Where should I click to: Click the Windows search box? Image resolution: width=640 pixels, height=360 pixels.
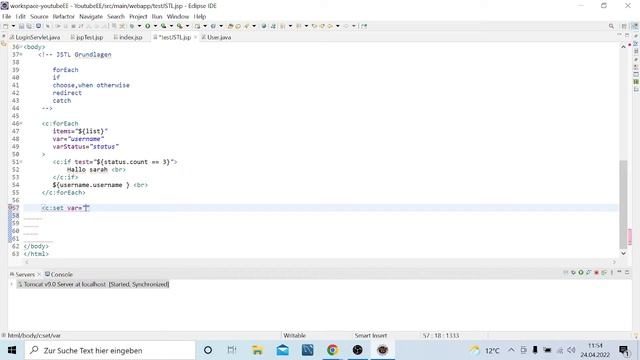pos(110,350)
